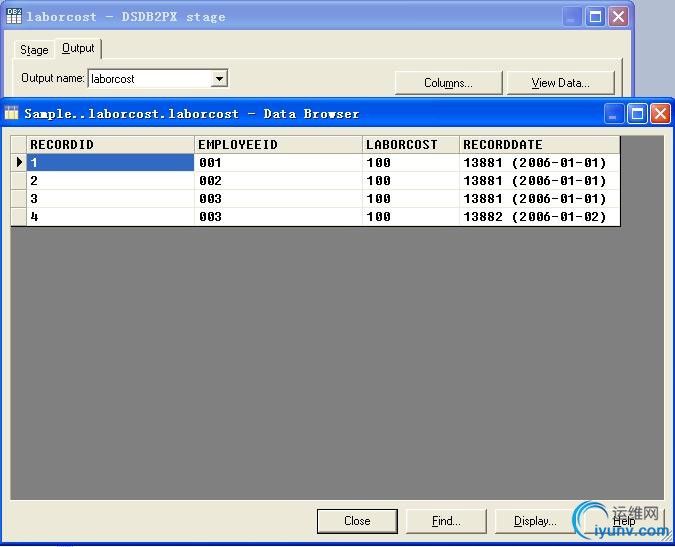Select RECORDID cell with value 4
This screenshot has width=675, height=547.
110,216
